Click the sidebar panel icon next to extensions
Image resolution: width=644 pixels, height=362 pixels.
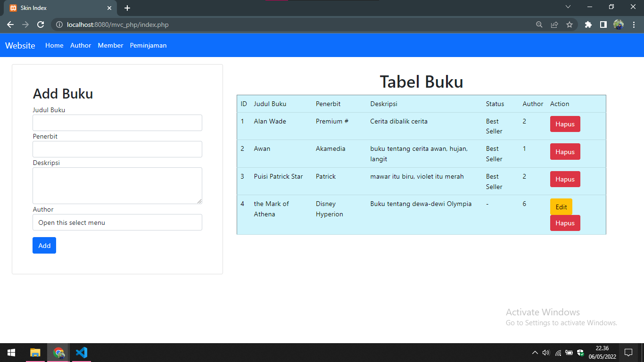click(x=603, y=25)
